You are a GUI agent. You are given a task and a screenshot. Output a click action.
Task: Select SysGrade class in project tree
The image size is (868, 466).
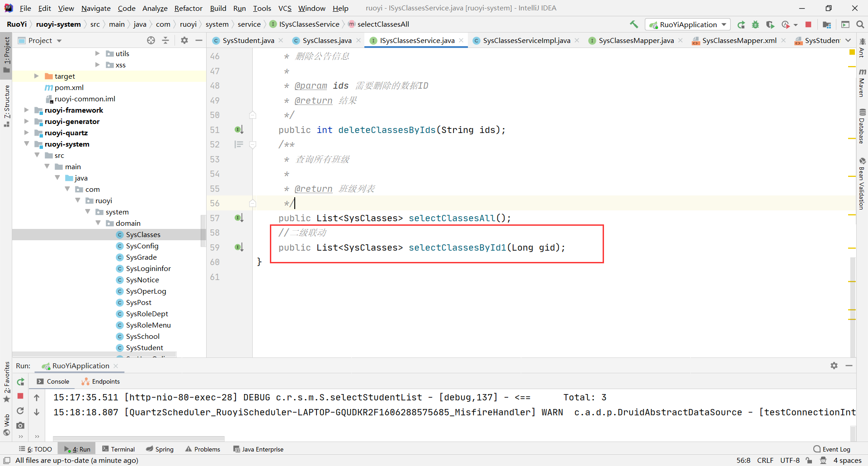pyautogui.click(x=141, y=257)
